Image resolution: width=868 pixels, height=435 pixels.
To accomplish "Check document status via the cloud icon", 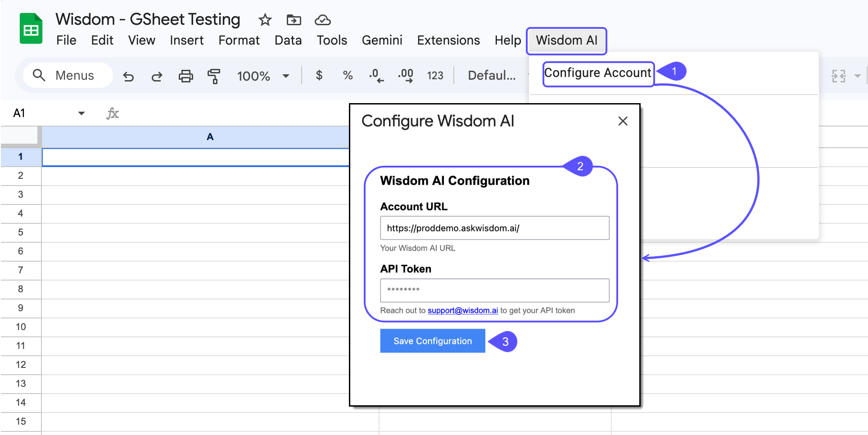I will pyautogui.click(x=321, y=20).
